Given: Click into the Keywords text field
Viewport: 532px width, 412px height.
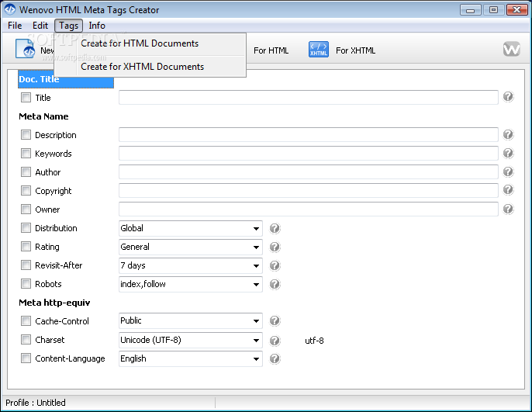Looking at the screenshot, I should [x=309, y=154].
